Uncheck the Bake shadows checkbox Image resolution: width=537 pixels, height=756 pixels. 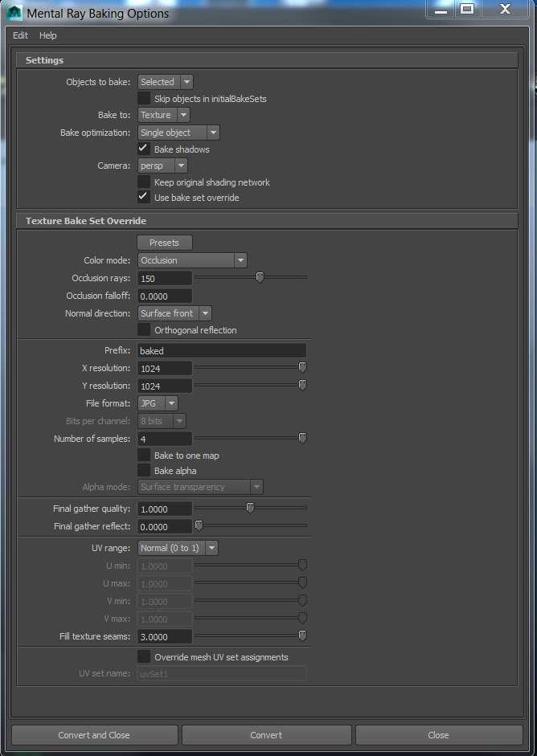click(144, 149)
